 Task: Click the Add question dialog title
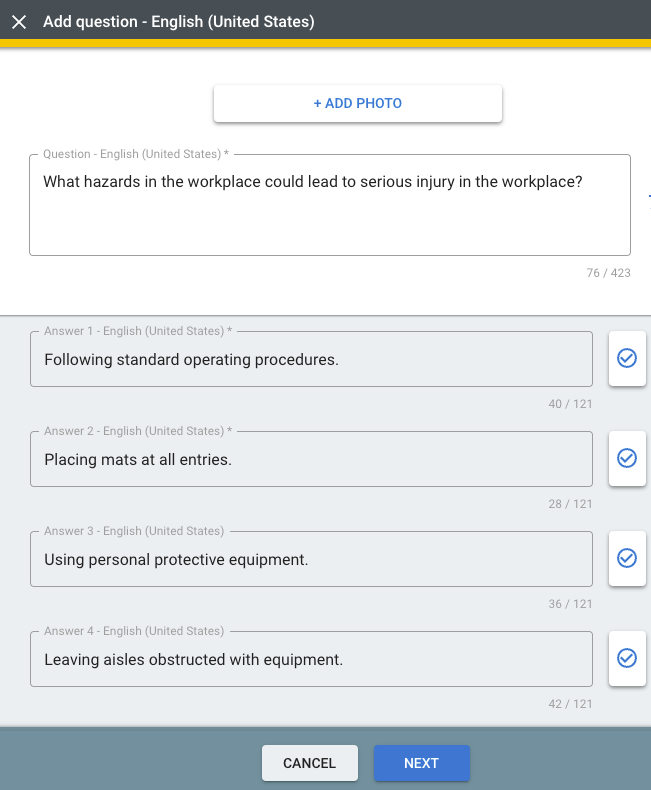[178, 22]
